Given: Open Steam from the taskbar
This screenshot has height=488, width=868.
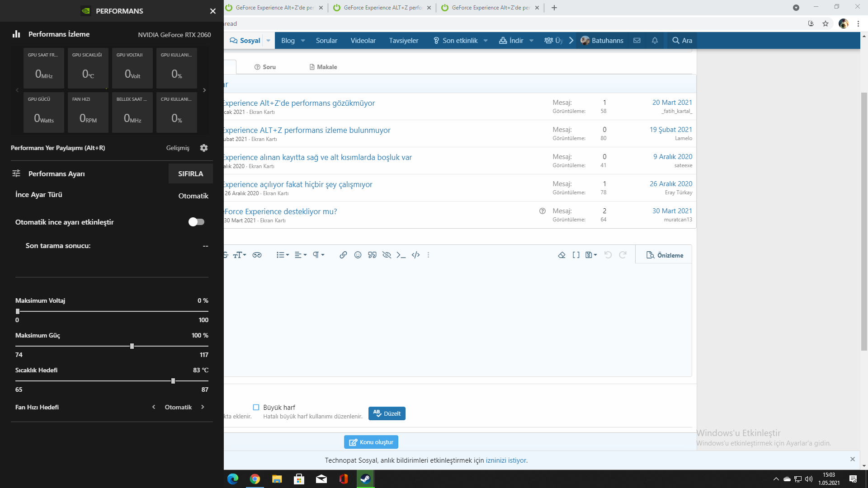Looking at the screenshot, I should coord(365,479).
